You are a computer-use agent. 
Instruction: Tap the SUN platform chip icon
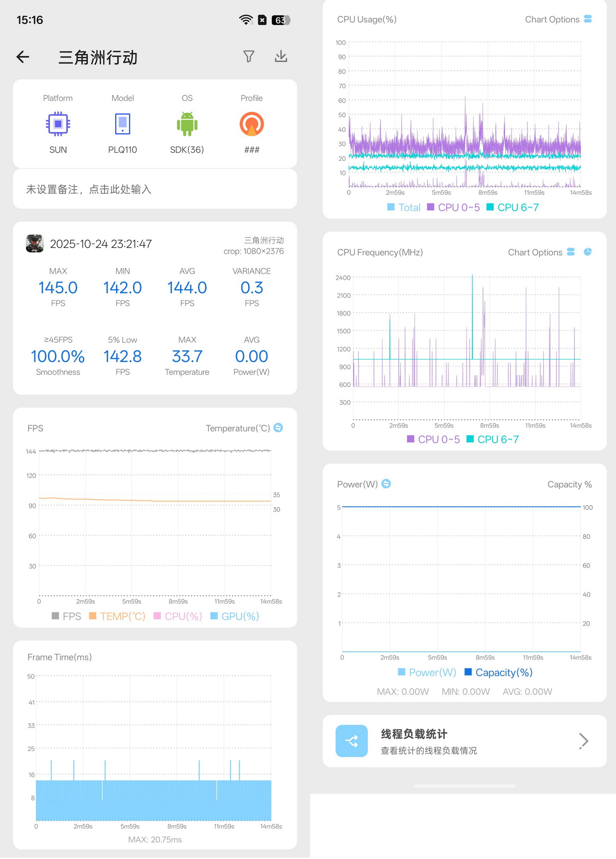point(58,124)
